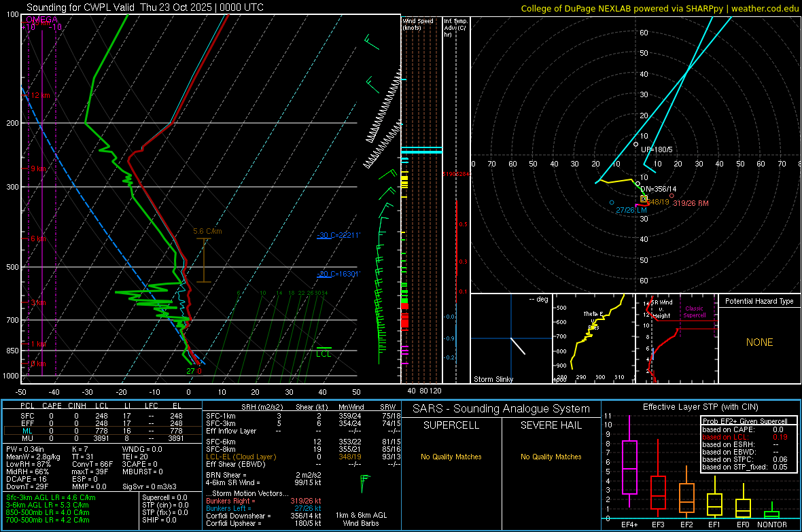Viewport: 802px width, 532px height.
Task: Click the SFC-6km shear row
Action: 303,442
